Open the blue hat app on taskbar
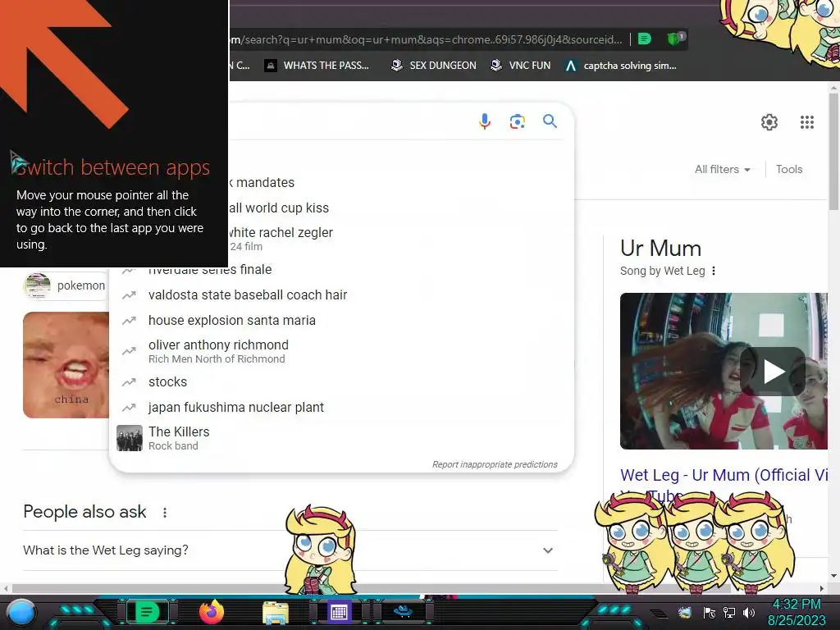Image resolution: width=840 pixels, height=630 pixels. (x=403, y=611)
